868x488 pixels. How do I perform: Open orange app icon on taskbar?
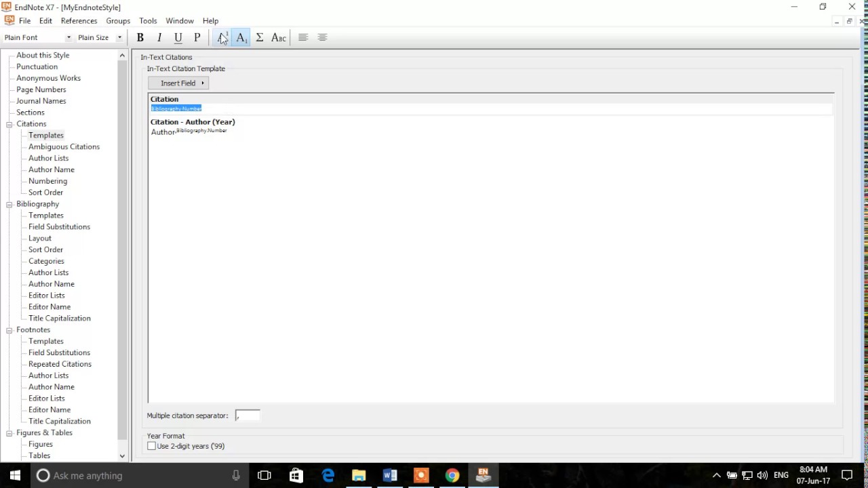(421, 475)
